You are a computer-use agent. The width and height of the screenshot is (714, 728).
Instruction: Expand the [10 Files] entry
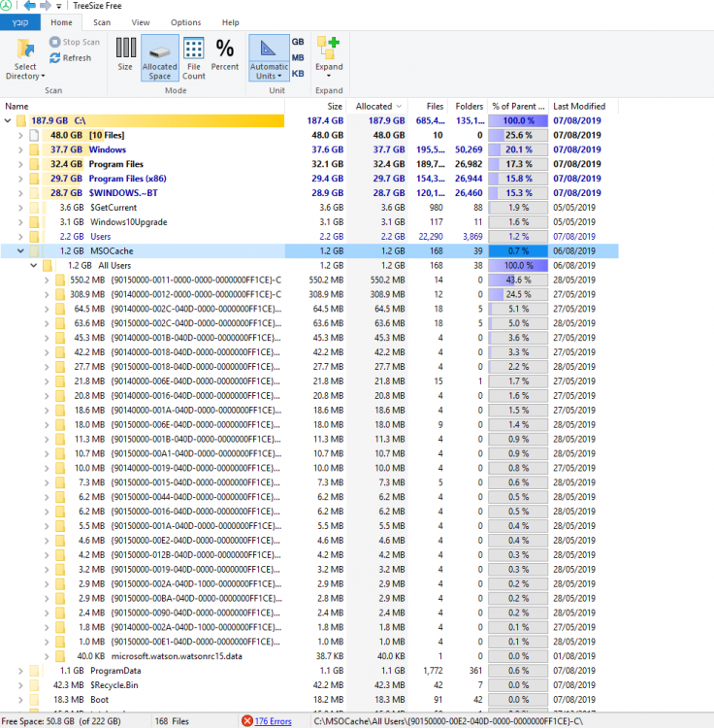coord(20,135)
